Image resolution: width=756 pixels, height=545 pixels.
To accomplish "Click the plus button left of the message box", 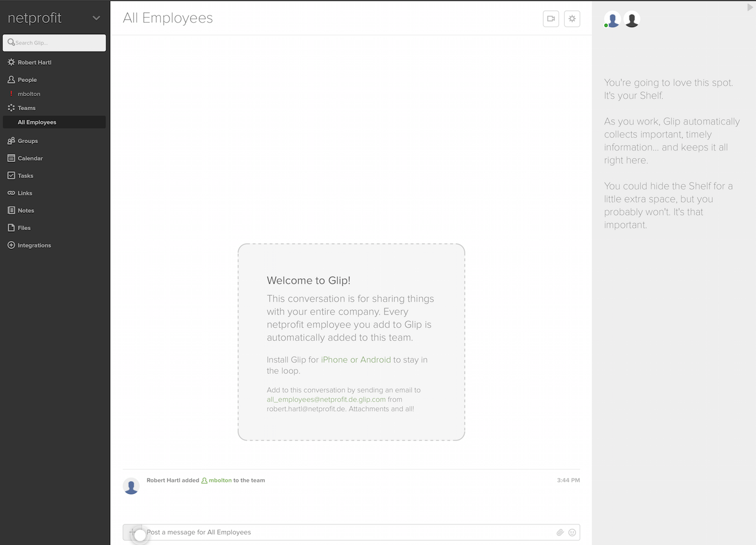I will [x=132, y=532].
